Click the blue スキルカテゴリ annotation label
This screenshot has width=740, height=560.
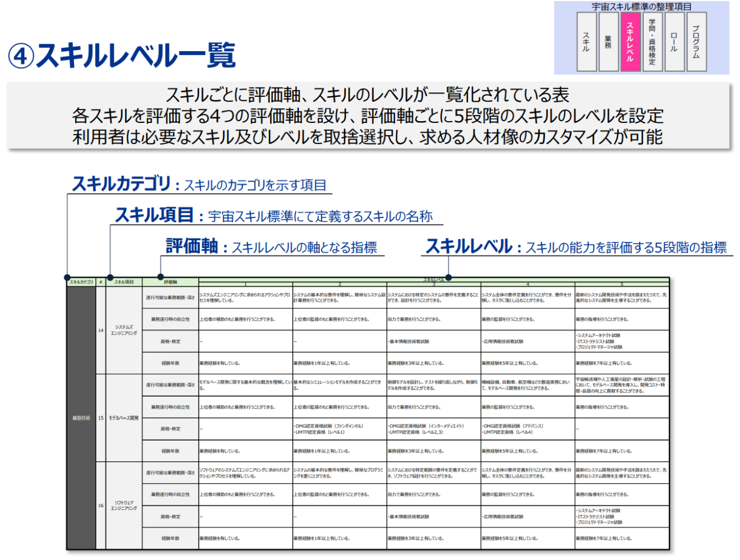[x=121, y=184]
